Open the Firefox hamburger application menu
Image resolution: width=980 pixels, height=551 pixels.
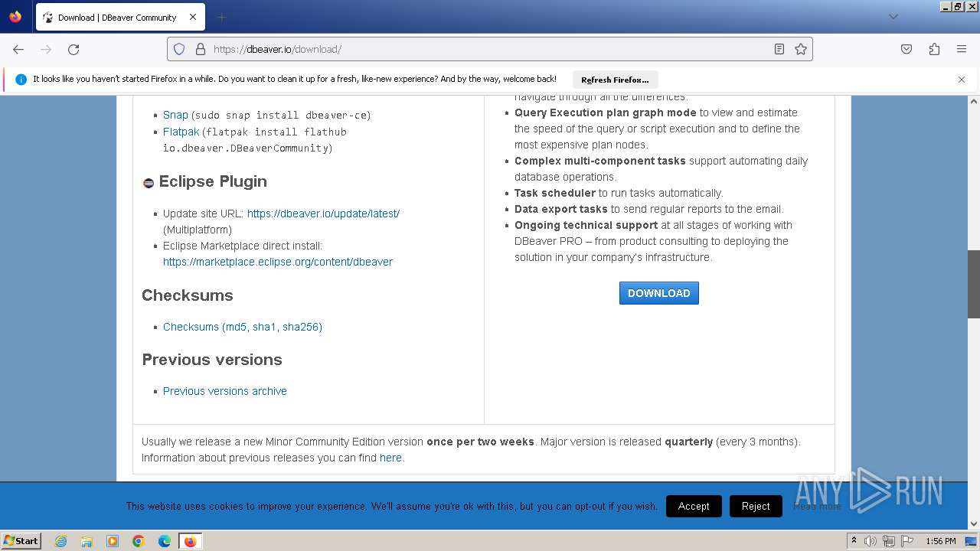(x=962, y=49)
